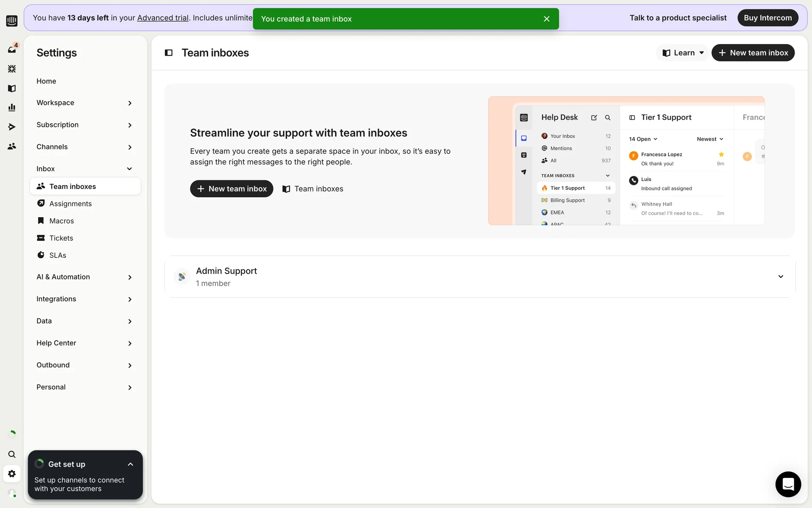Open the Inbox icon in left rail
The width and height of the screenshot is (812, 508).
(12, 50)
